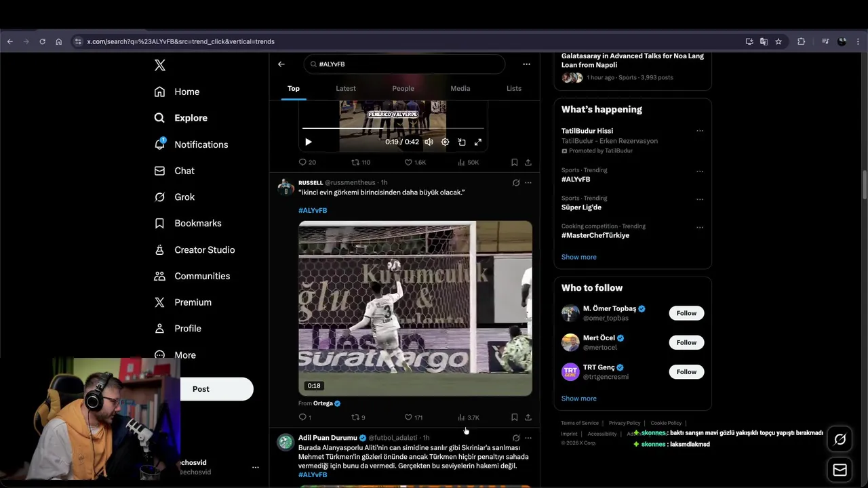Open Communities in the sidebar

point(192,276)
